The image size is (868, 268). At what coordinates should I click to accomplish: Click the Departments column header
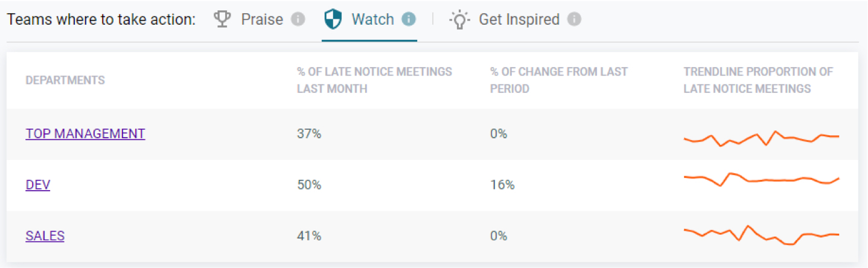65,80
